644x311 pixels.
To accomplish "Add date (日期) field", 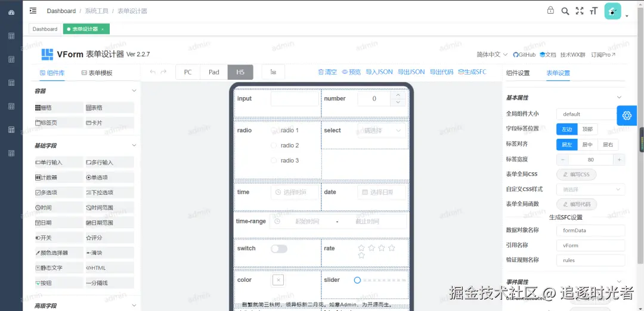I will pos(58,223).
